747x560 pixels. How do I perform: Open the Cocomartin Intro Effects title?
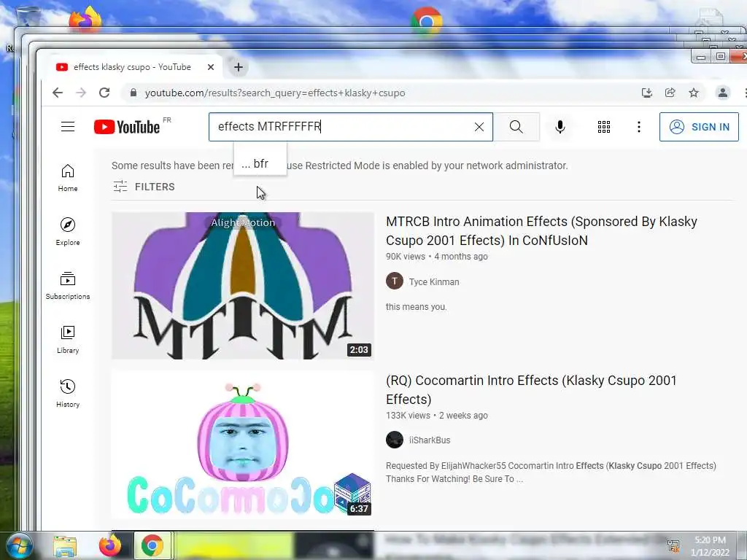531,389
